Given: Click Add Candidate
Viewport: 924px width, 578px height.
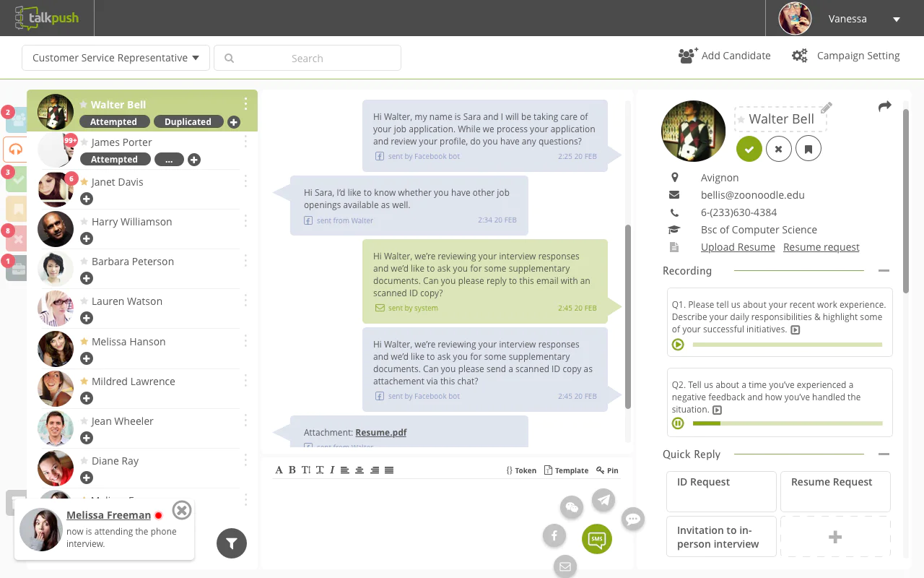Looking at the screenshot, I should point(725,56).
